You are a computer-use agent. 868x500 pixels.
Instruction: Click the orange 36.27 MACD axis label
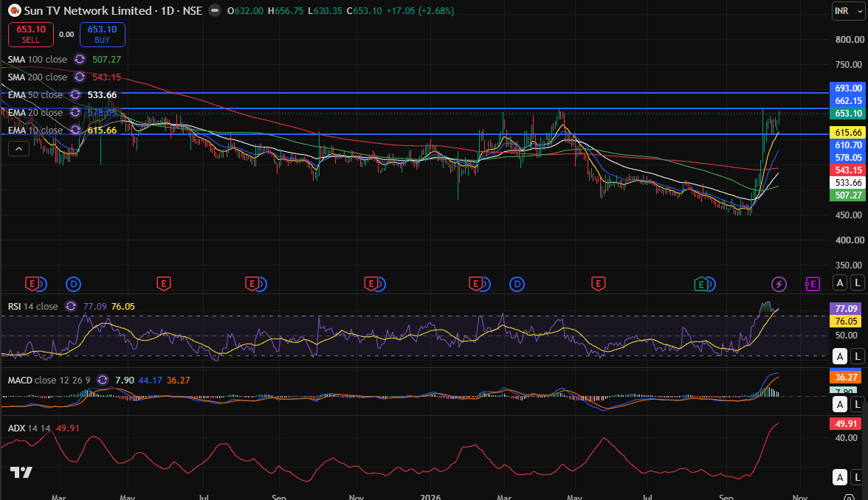(x=846, y=378)
